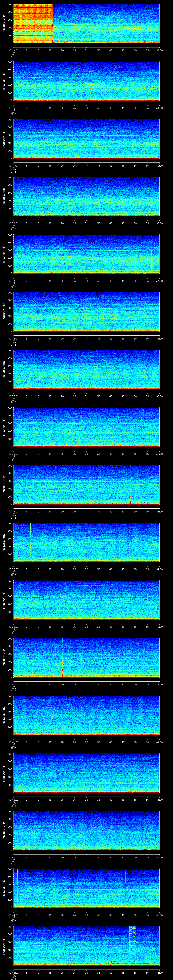The width and height of the screenshot is (173, 980).
Task: Select the spectrogram covering 10:33:00 to 10:34:00
Action: click(86, 254)
